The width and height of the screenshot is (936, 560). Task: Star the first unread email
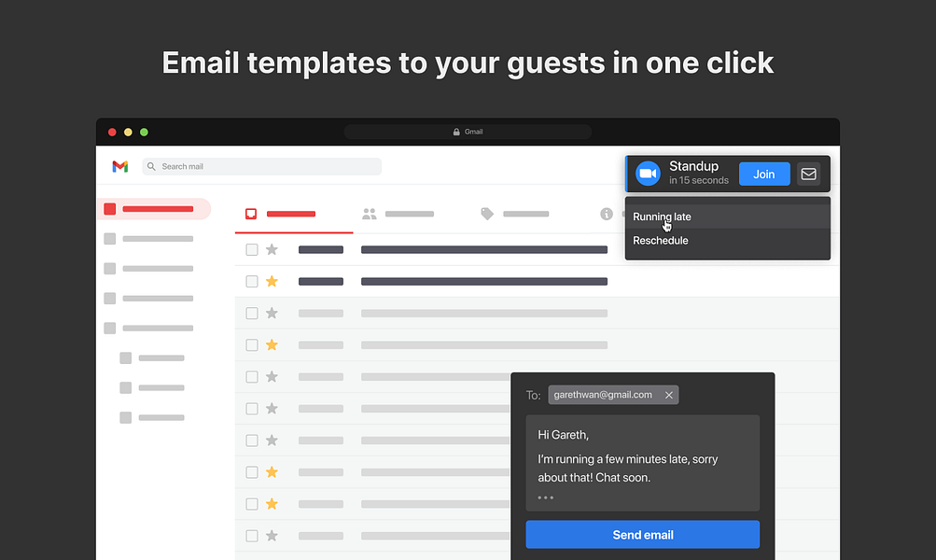(x=272, y=249)
